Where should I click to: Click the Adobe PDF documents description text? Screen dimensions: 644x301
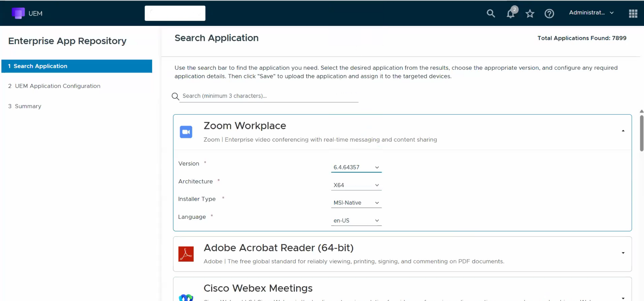(x=354, y=261)
